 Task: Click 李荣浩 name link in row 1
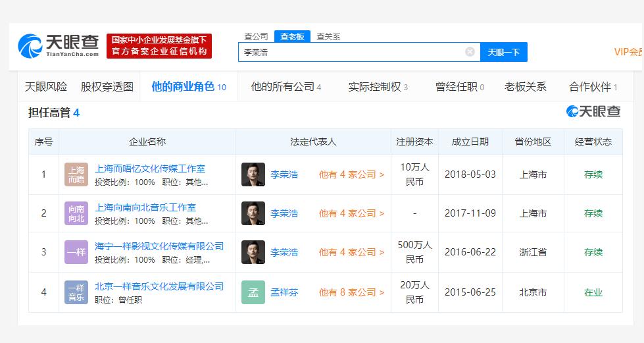tap(284, 174)
